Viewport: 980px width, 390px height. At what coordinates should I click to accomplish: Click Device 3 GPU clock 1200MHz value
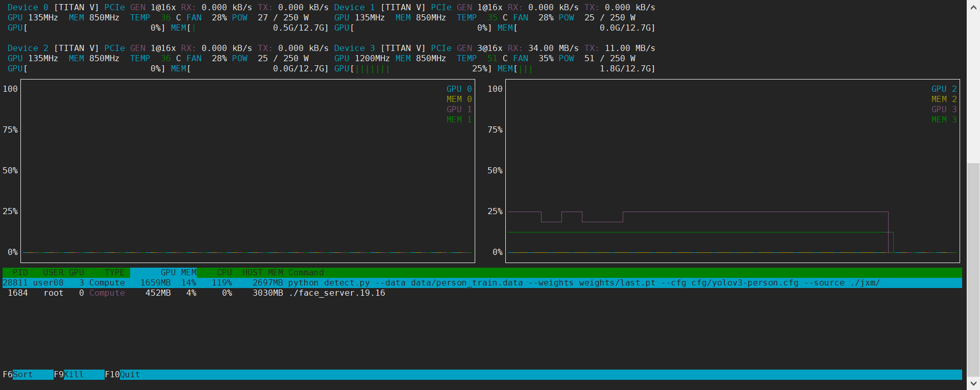(372, 59)
